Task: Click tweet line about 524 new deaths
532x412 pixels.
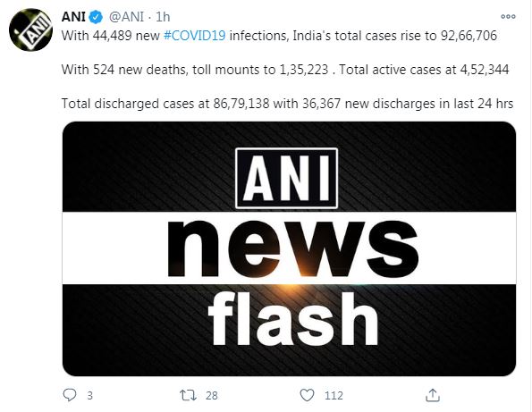Action: click(x=285, y=70)
